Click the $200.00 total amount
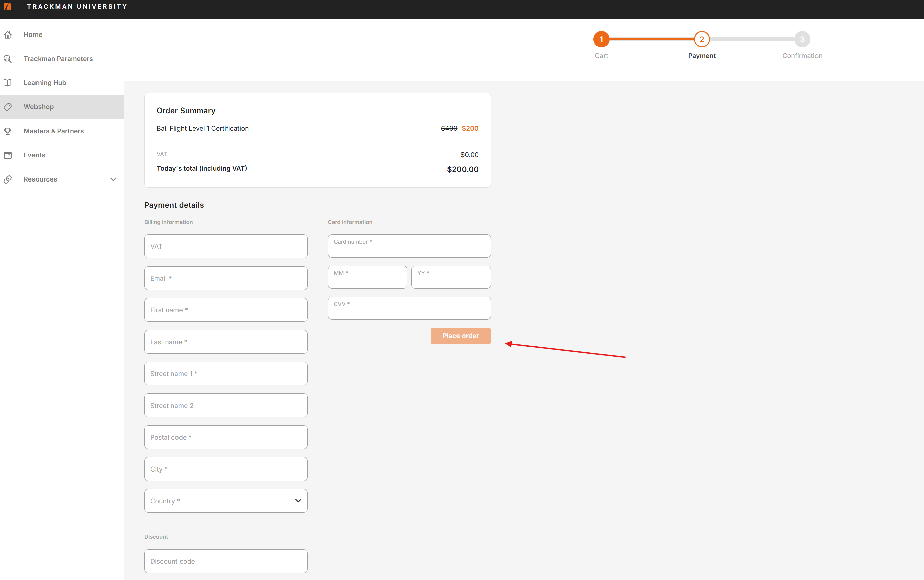 coord(463,169)
